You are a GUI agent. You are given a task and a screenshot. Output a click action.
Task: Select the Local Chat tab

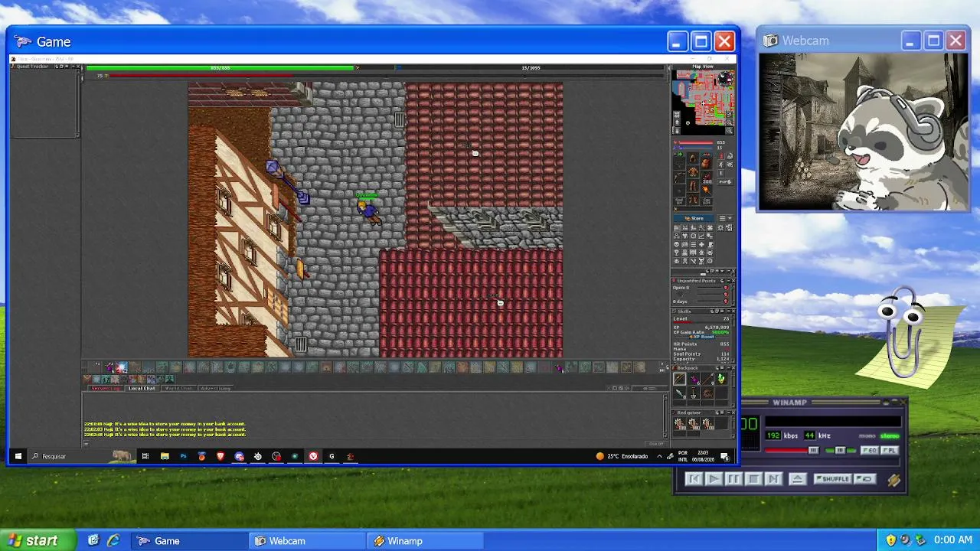point(142,388)
